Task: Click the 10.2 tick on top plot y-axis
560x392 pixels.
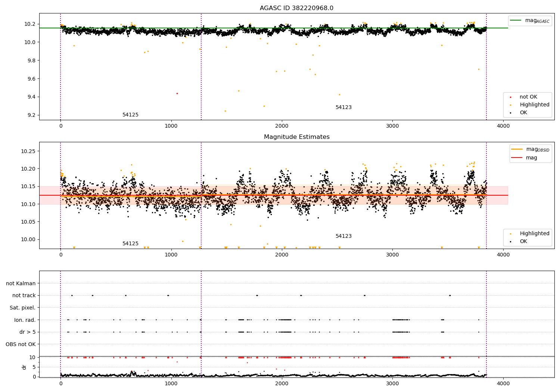Action: click(30, 24)
